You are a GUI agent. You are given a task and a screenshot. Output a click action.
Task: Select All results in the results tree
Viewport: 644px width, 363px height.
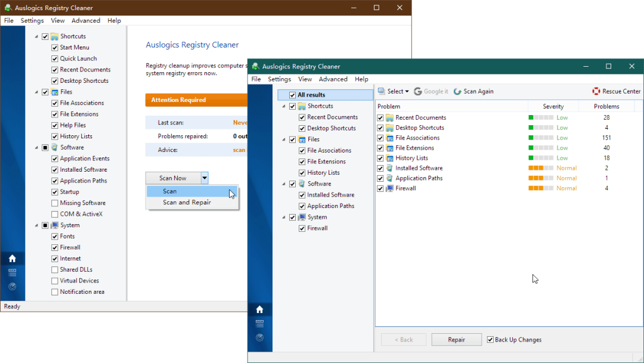[311, 95]
